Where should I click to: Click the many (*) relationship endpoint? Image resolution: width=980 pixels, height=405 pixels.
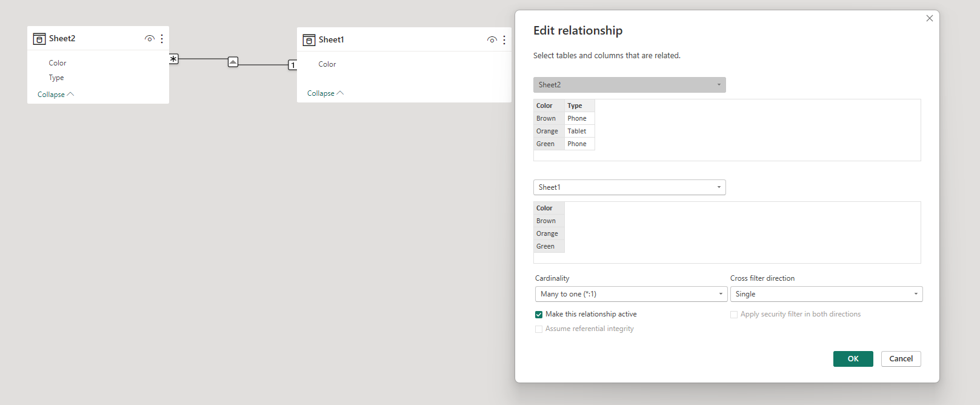[173, 59]
